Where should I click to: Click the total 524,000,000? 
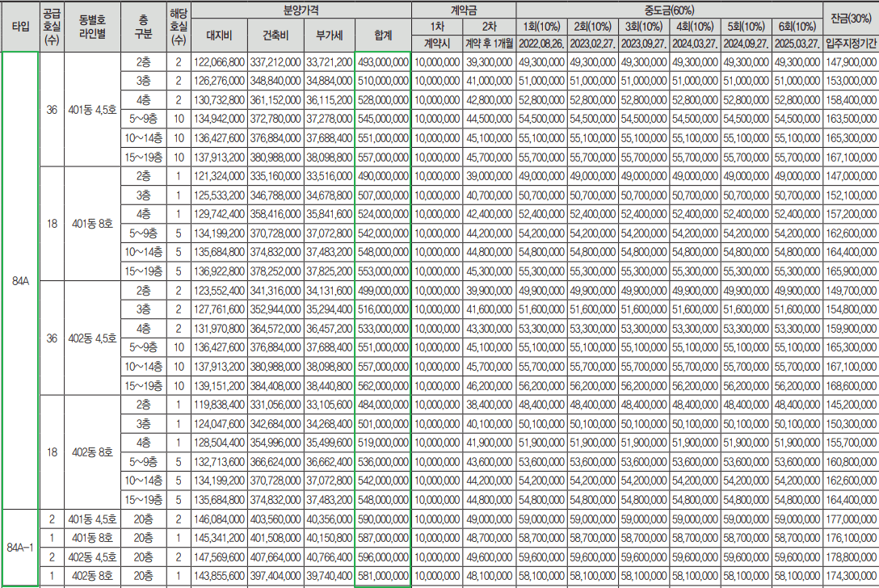pos(383,214)
